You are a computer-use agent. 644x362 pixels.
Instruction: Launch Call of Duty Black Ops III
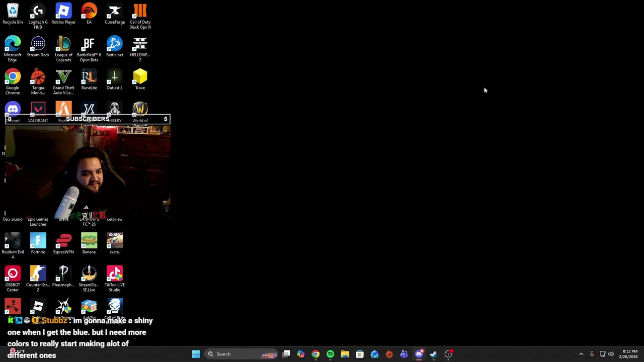tap(140, 16)
